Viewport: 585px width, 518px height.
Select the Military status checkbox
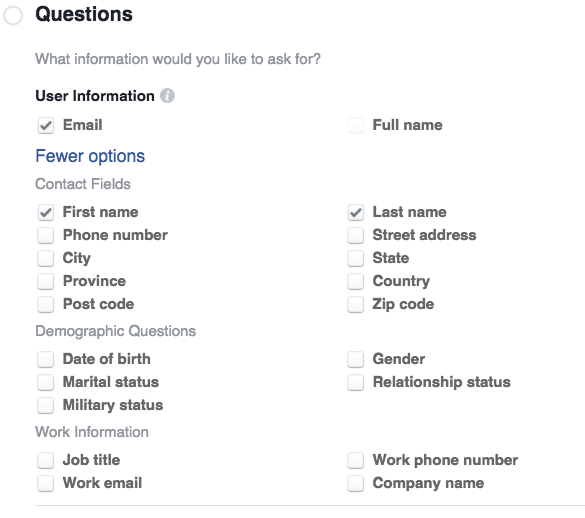[46, 405]
